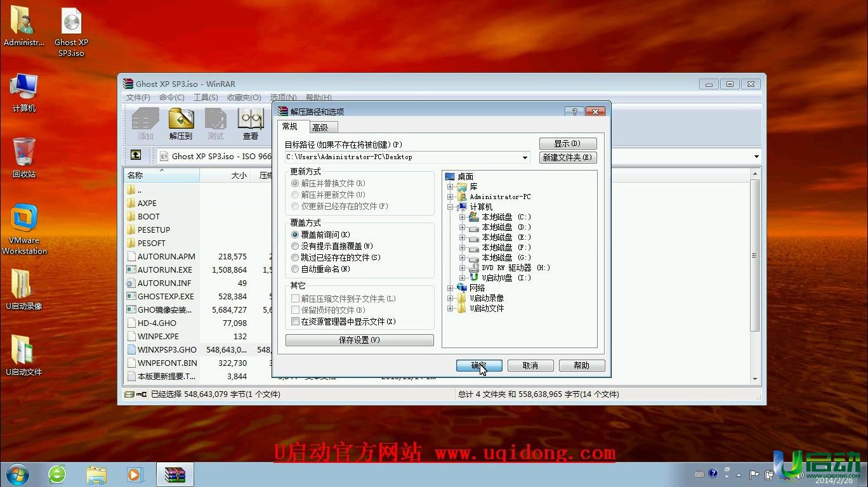This screenshot has width=868, height=487.
Task: Click the 新建文件夹(E) button
Action: coord(568,157)
